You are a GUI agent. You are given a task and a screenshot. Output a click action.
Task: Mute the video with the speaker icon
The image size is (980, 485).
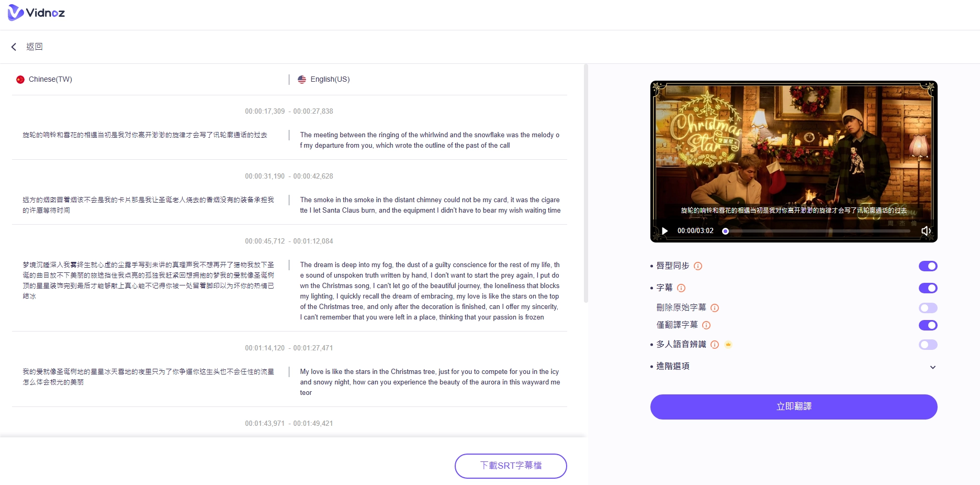[927, 230]
